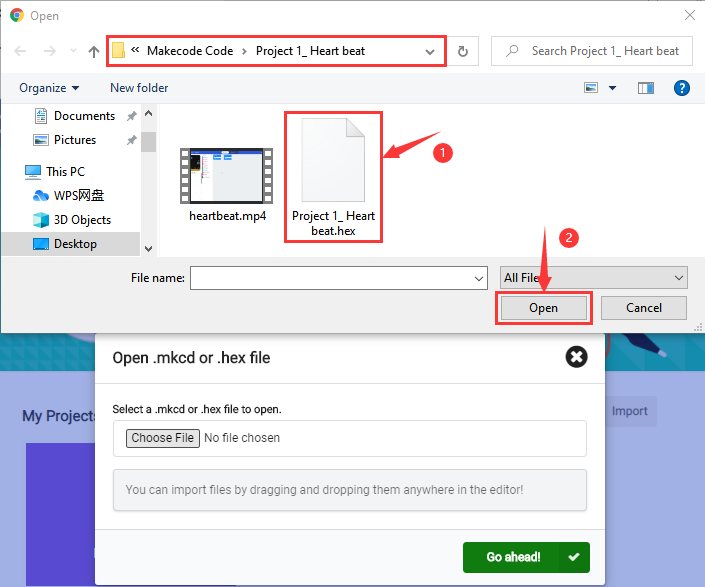Click navigation pane scroll up arrow

[148, 113]
